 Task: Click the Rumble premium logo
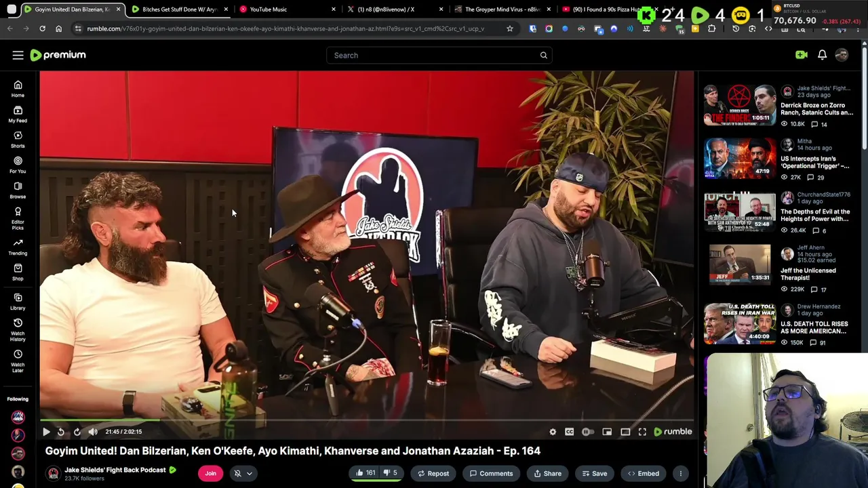click(58, 55)
